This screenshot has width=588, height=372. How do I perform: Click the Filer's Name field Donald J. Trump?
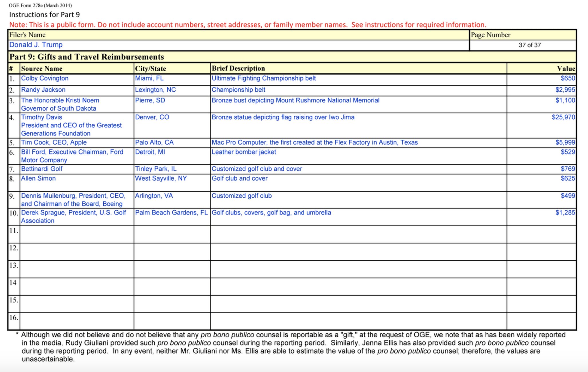coord(36,45)
